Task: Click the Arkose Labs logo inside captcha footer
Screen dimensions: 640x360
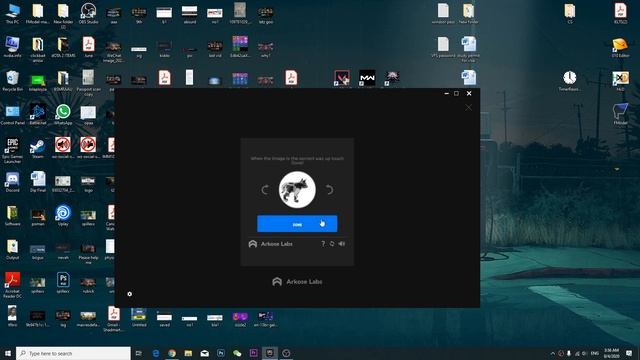Action: [271, 244]
